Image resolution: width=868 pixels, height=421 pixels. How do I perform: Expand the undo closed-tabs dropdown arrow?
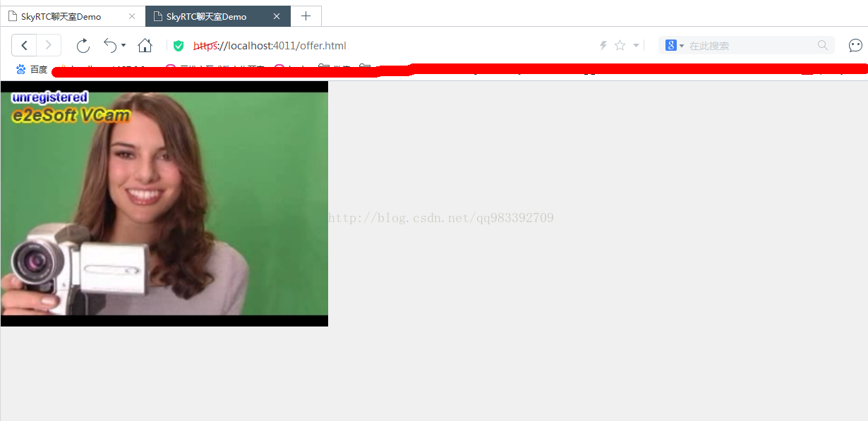(123, 45)
